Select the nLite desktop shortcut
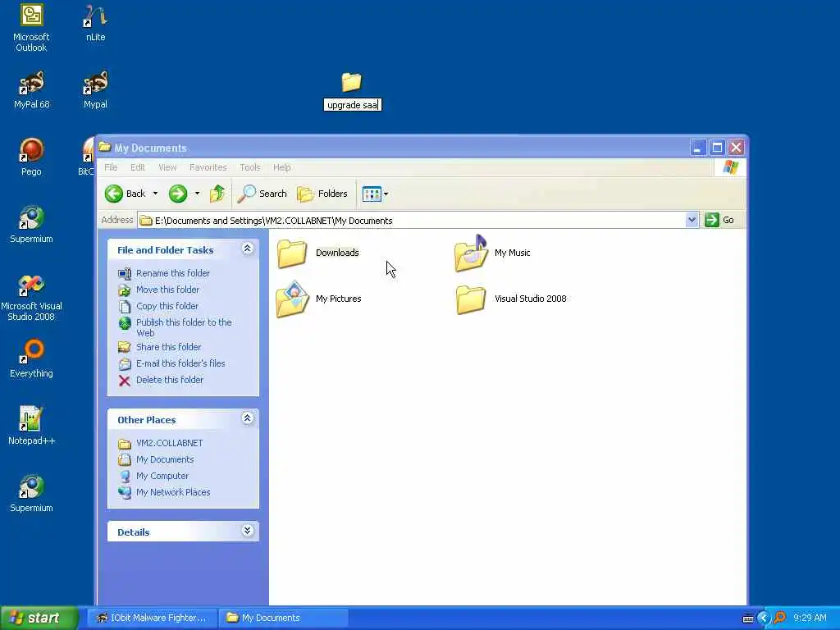Screen dimensions: 840x630 click(x=95, y=24)
